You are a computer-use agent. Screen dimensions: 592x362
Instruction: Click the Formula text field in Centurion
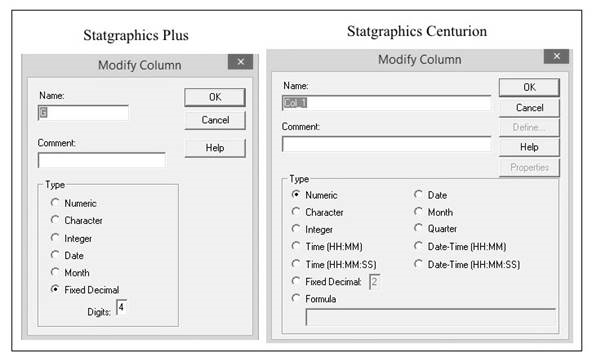[430, 317]
